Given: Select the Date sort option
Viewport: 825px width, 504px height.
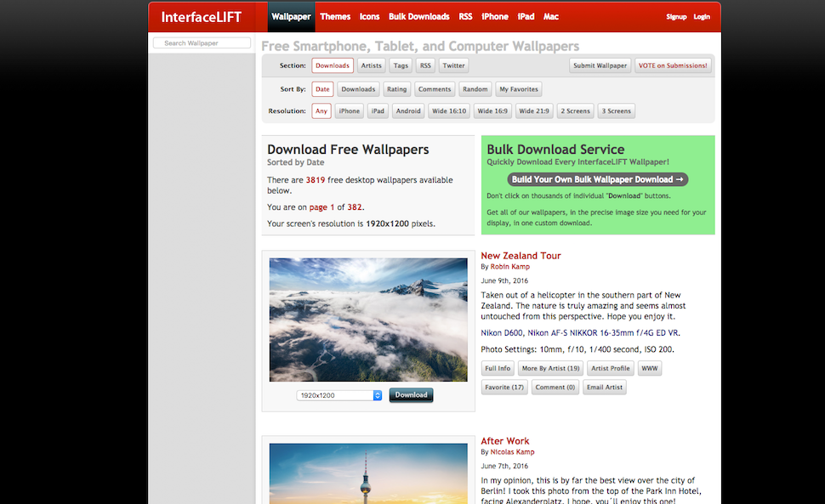Looking at the screenshot, I should pyautogui.click(x=322, y=89).
